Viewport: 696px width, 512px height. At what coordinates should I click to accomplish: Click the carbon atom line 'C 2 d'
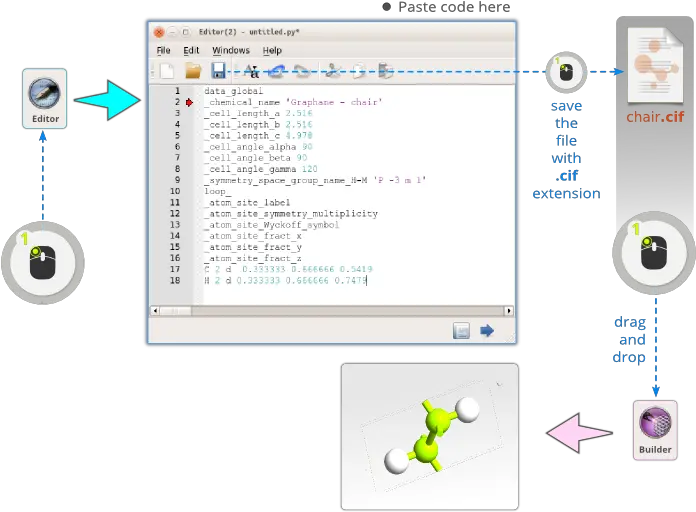(x=289, y=269)
